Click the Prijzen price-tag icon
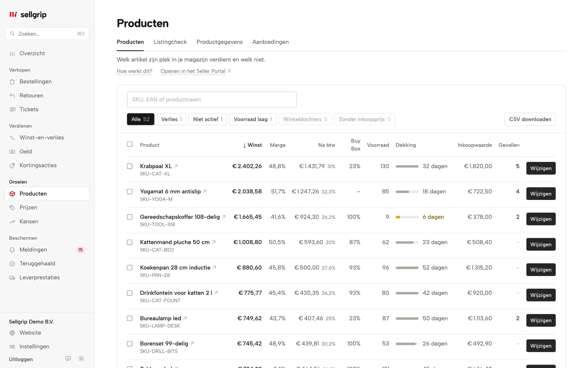 pos(12,208)
